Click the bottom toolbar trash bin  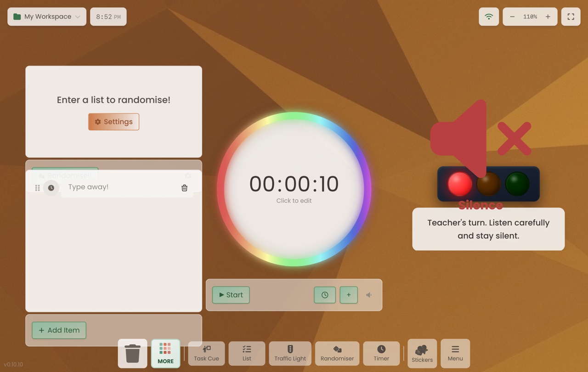point(132,353)
